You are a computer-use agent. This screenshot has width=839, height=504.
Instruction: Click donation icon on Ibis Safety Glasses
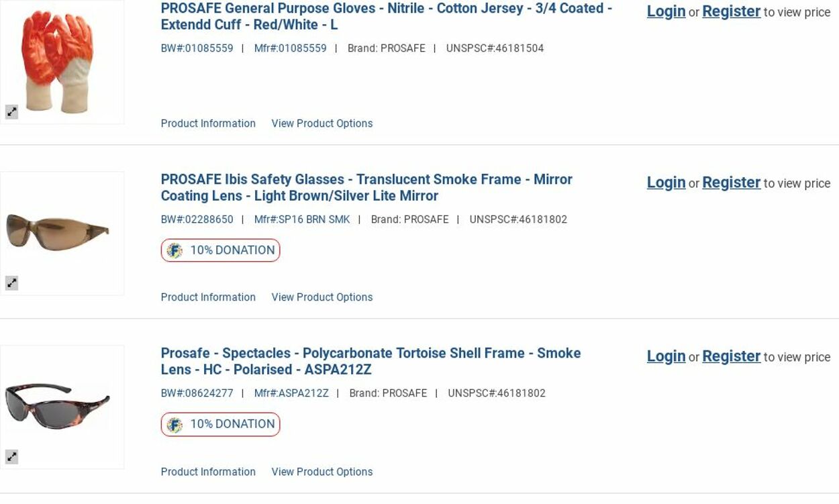coord(175,250)
